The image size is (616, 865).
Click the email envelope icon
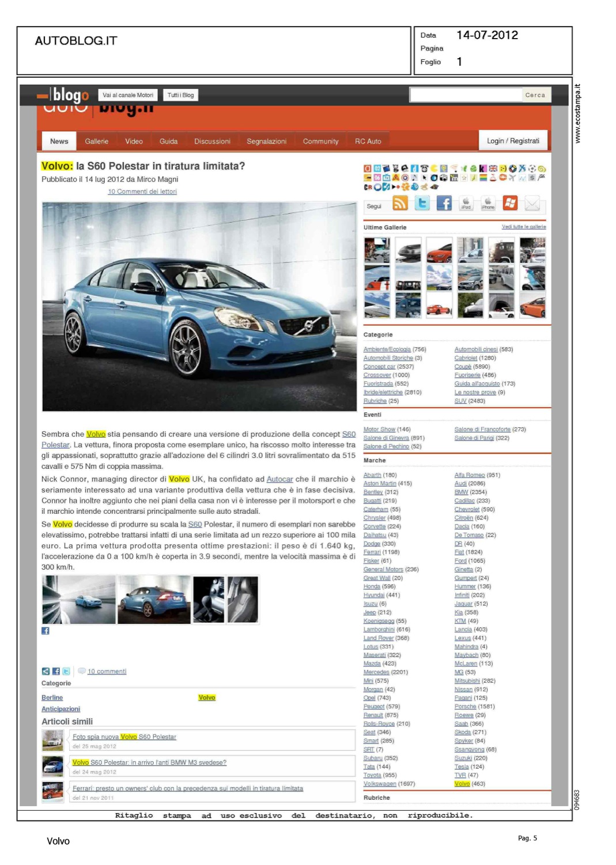532,204
